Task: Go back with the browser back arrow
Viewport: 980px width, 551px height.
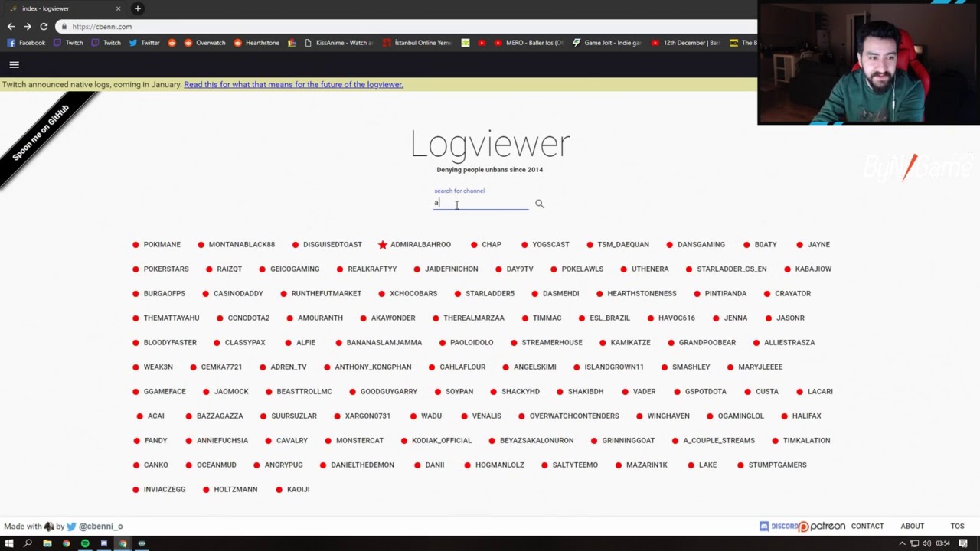Action: [11, 26]
